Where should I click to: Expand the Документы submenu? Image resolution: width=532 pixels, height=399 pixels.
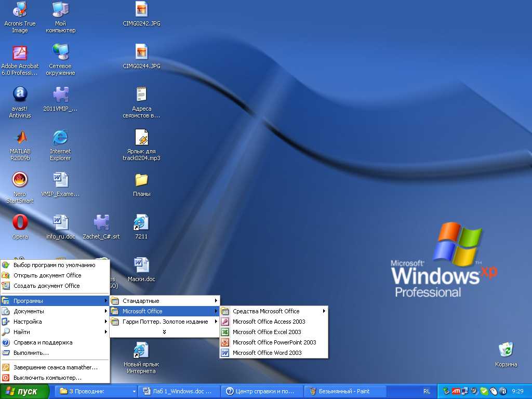55,311
